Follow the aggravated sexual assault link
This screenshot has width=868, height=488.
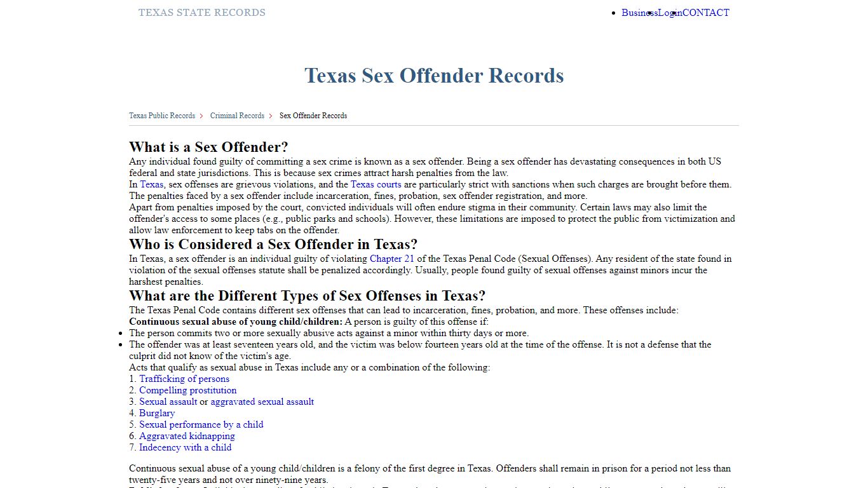click(x=262, y=402)
